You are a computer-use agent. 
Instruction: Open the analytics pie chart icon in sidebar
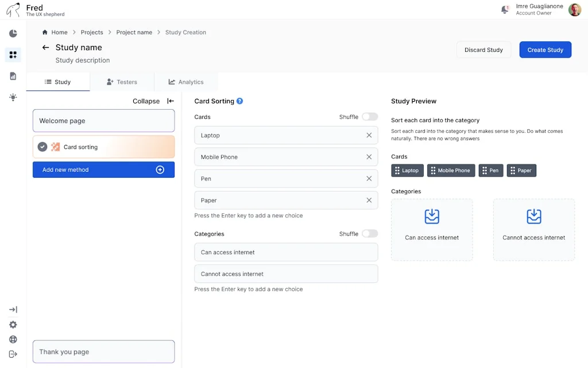(x=13, y=33)
